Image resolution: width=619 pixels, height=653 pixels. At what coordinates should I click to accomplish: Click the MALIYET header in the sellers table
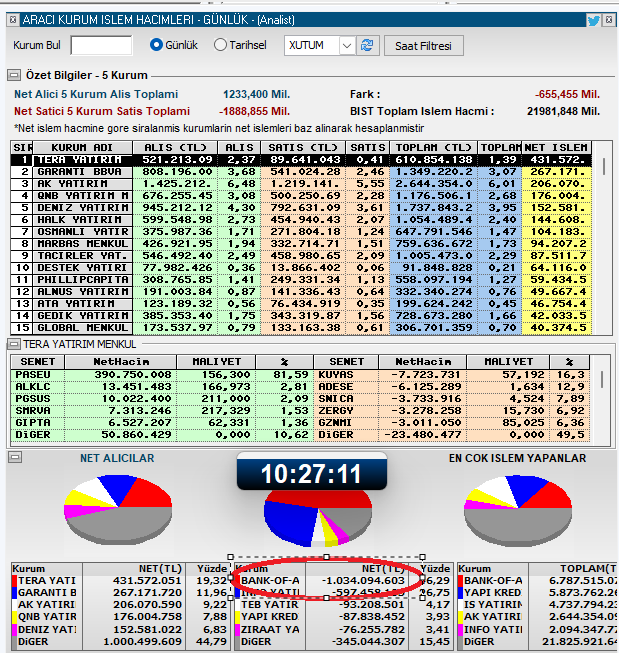coord(508,362)
